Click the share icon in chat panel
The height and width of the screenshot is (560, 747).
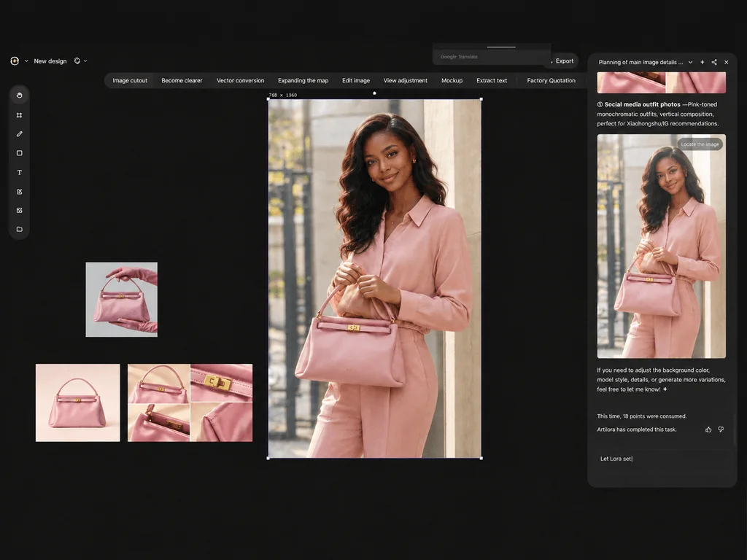[714, 63]
